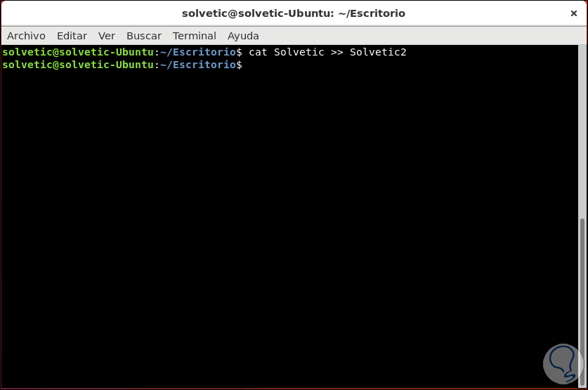Open the Terminal menu
This screenshot has height=390, width=588.
tap(195, 36)
